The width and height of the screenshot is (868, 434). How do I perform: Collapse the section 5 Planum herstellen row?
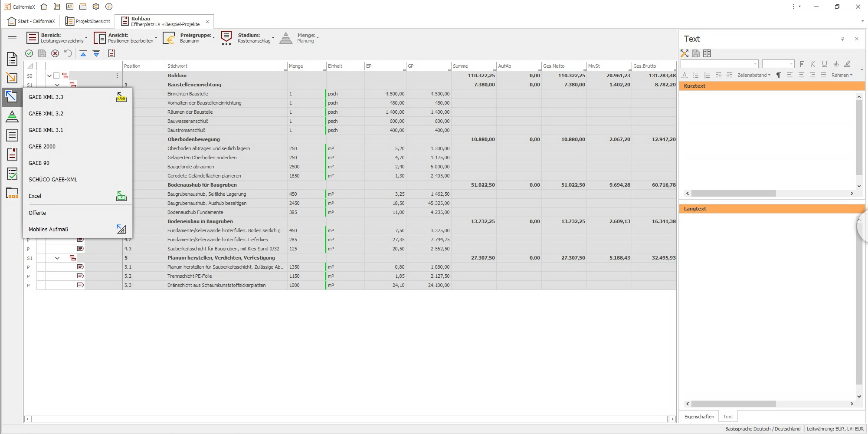[57, 258]
